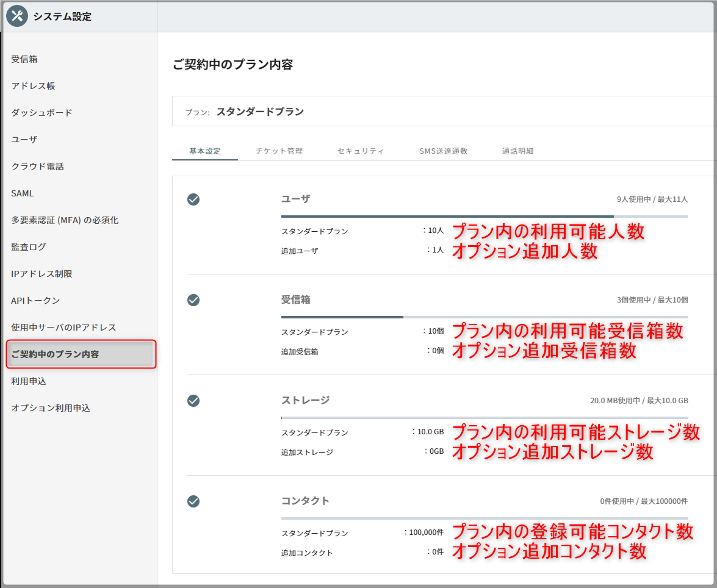
Task: Select the SMS送達通数 tab
Action: pyautogui.click(x=443, y=151)
